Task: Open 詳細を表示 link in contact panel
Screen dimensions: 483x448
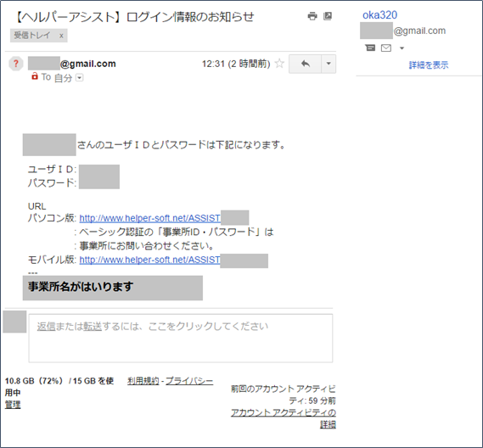Action: [429, 65]
